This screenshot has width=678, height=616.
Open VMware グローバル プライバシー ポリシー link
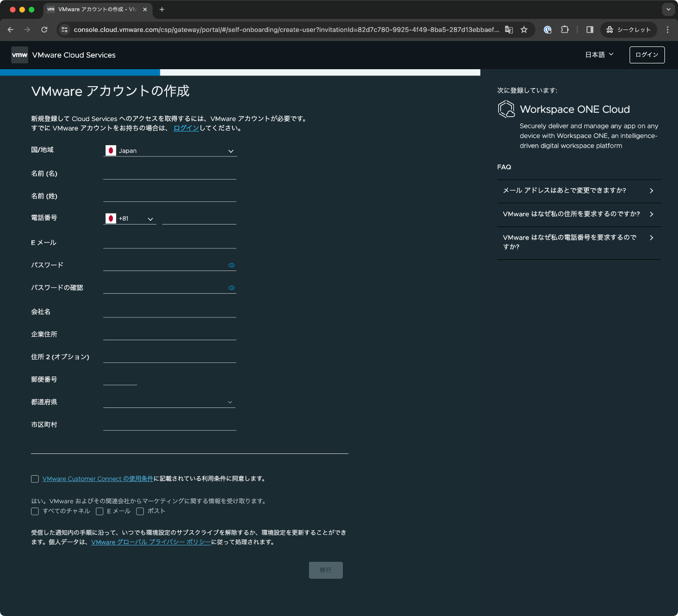pyautogui.click(x=151, y=542)
